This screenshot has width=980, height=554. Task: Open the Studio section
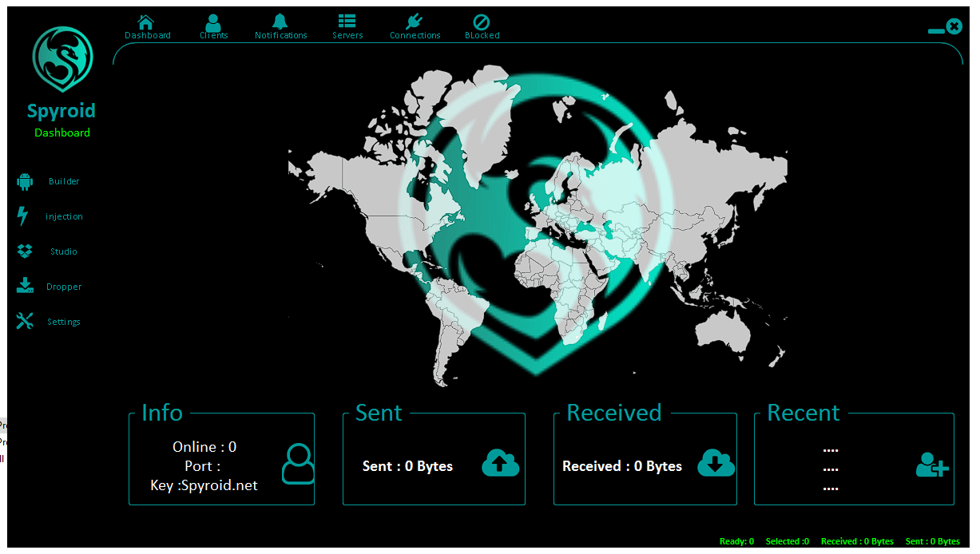tap(64, 251)
